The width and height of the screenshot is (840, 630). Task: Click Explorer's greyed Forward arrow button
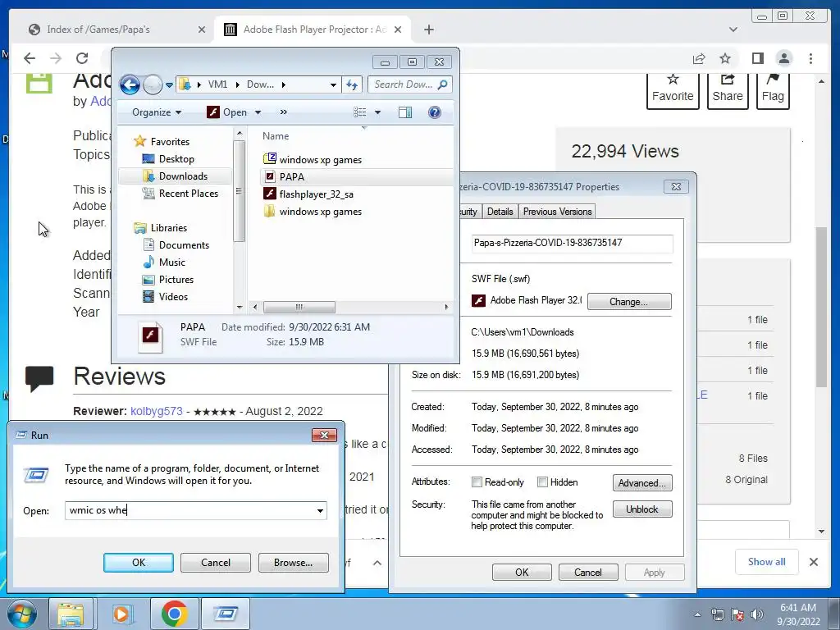click(153, 84)
